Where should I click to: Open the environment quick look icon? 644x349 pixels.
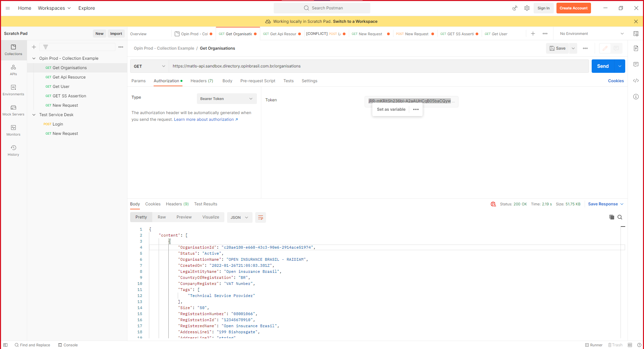[x=636, y=34]
